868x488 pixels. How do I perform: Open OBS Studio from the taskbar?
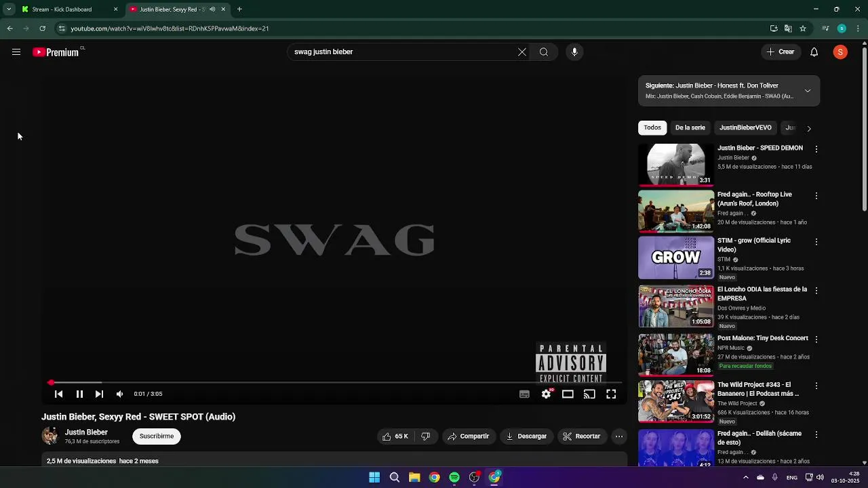tap(474, 478)
